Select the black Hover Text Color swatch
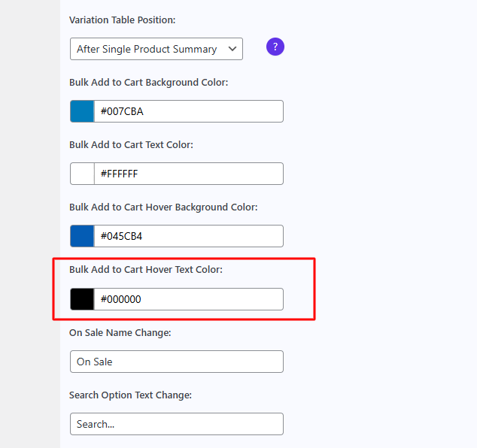477x448 pixels. [x=82, y=299]
